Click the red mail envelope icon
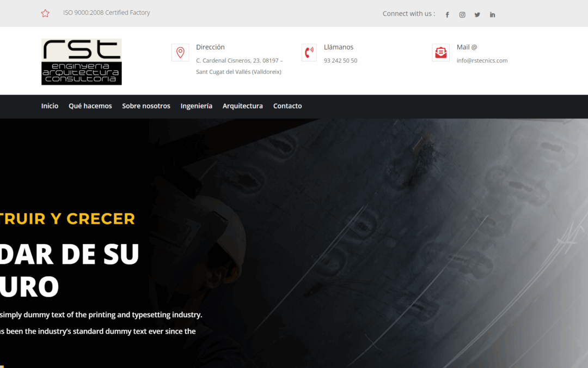The height and width of the screenshot is (368, 588). tap(440, 52)
